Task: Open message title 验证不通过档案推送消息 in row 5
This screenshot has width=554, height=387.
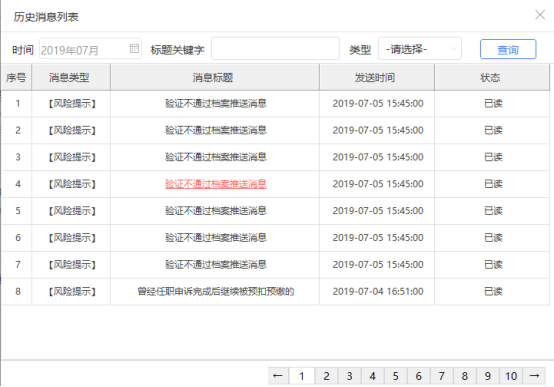Action: tap(216, 211)
